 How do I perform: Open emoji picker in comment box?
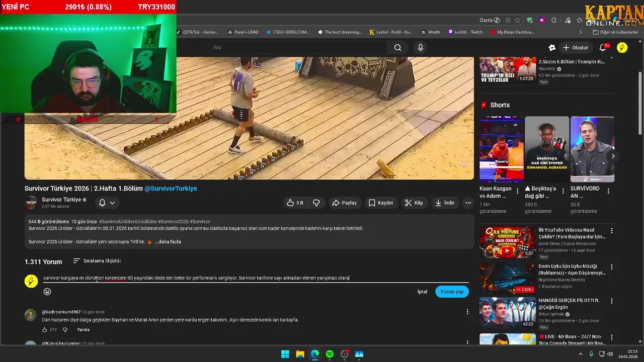tap(47, 292)
